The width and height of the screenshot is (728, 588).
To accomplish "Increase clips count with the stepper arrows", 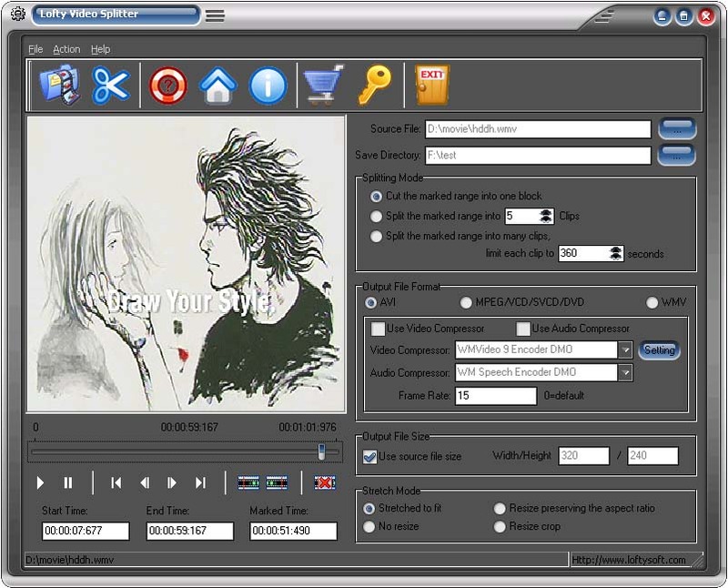I will 546,213.
